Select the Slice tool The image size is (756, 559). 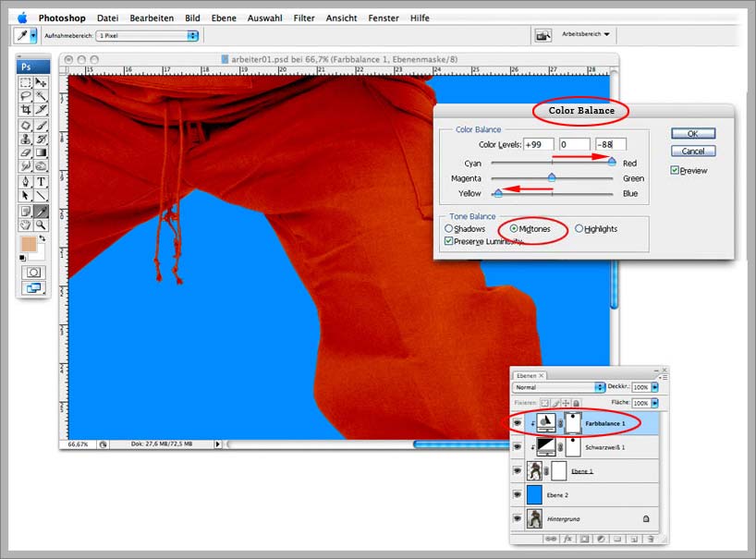pyautogui.click(x=41, y=110)
